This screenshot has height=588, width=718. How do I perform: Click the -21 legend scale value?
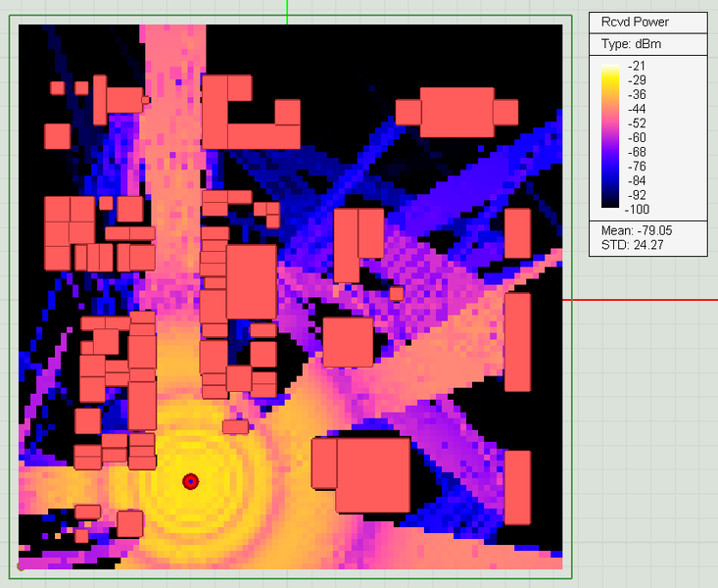point(637,66)
